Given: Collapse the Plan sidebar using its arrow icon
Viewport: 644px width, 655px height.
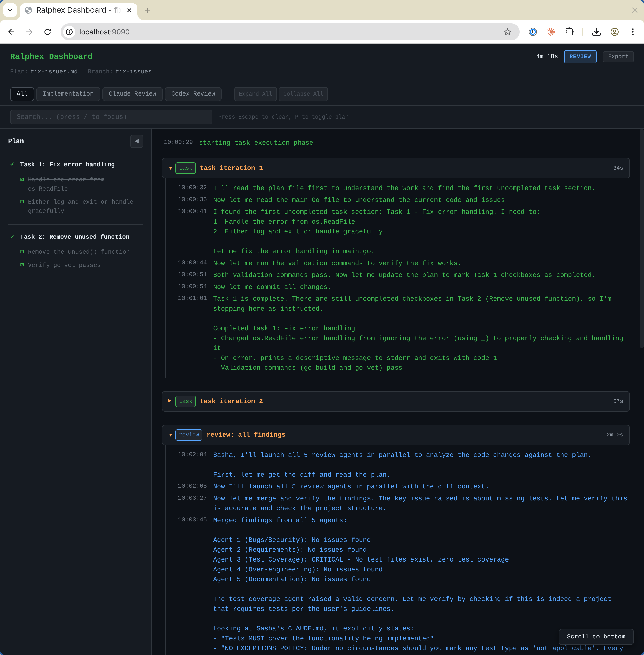Looking at the screenshot, I should 137,141.
